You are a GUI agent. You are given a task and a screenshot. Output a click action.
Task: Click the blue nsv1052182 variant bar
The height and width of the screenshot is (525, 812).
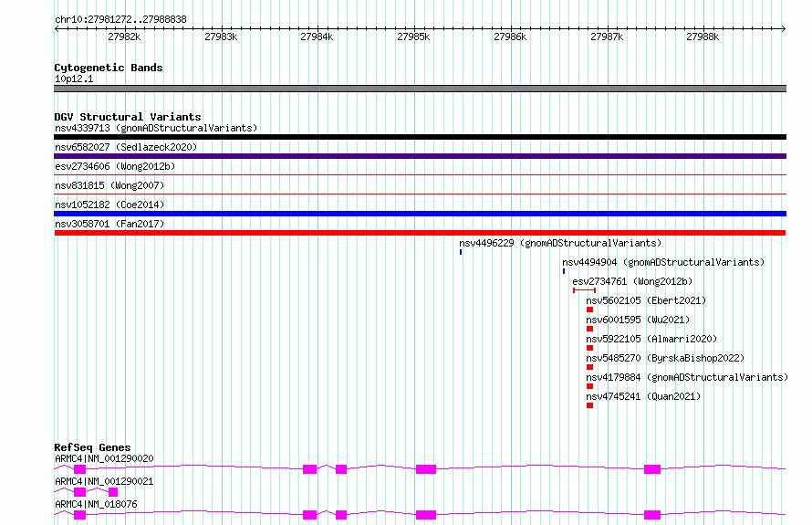pyautogui.click(x=420, y=214)
